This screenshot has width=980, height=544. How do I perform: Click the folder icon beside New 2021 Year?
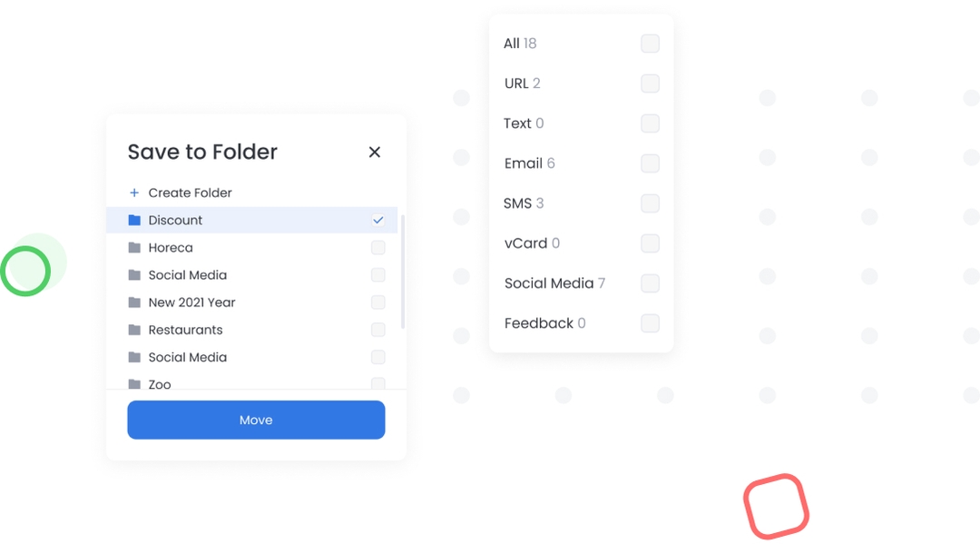pos(134,302)
